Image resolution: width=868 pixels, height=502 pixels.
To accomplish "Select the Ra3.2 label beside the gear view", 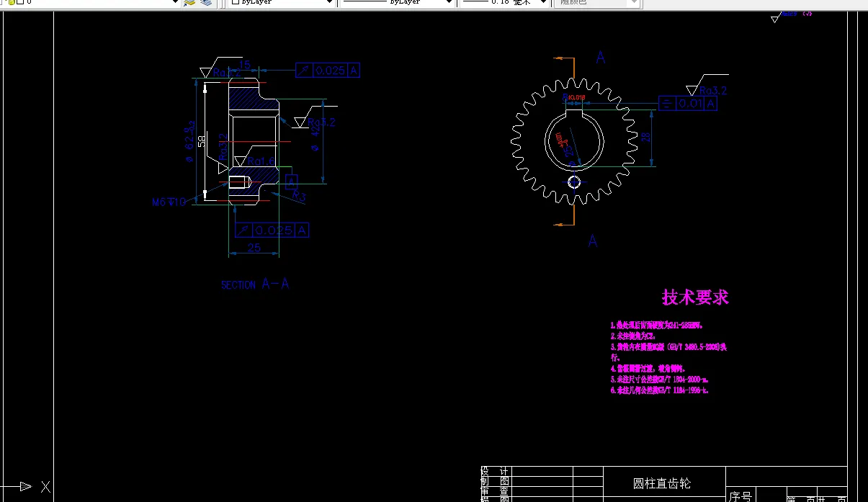I will pyautogui.click(x=713, y=91).
